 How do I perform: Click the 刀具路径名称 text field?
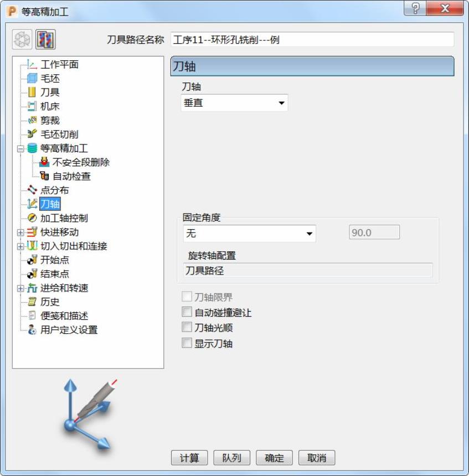[312, 40]
